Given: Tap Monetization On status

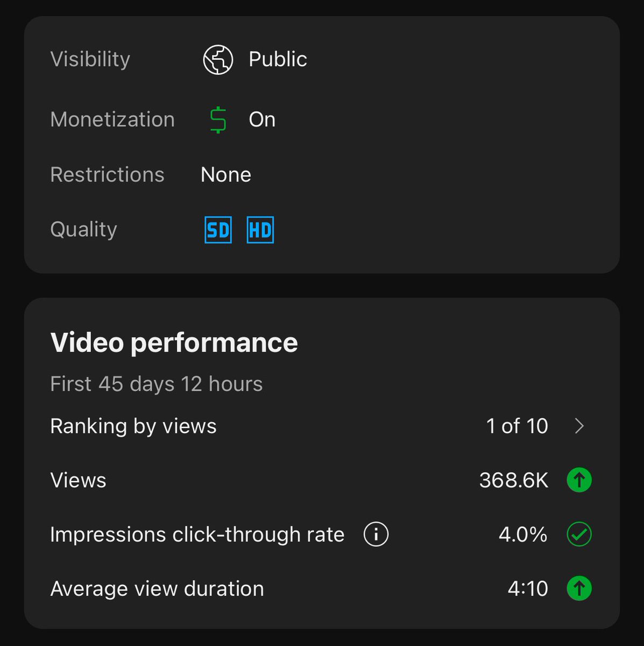Looking at the screenshot, I should point(262,120).
